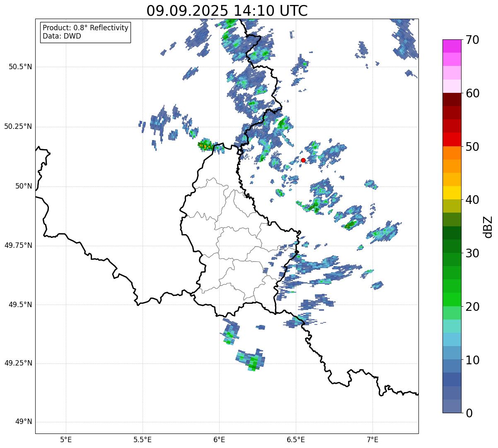Screen dimensions: 498x448
Task: Click the 60 tick on colorbar
Action: coord(472,93)
